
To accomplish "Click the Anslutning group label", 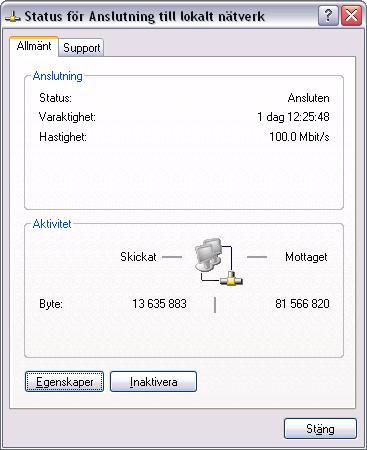I will (x=58, y=76).
